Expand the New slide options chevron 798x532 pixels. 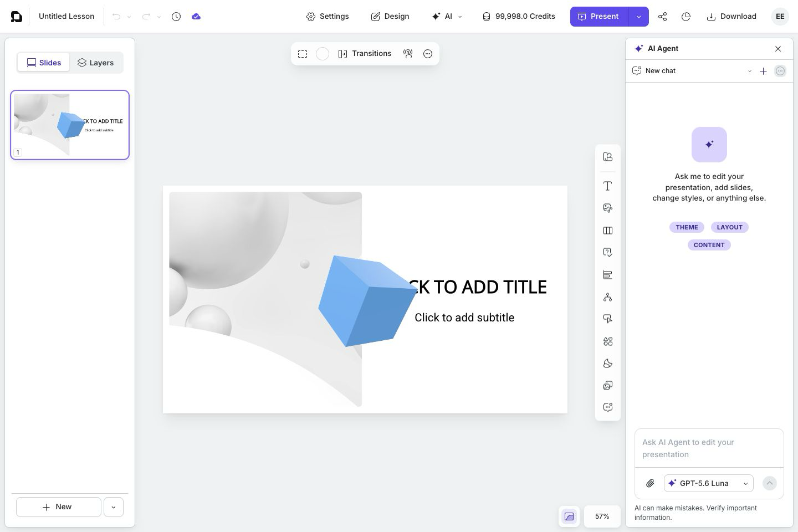[x=114, y=507]
